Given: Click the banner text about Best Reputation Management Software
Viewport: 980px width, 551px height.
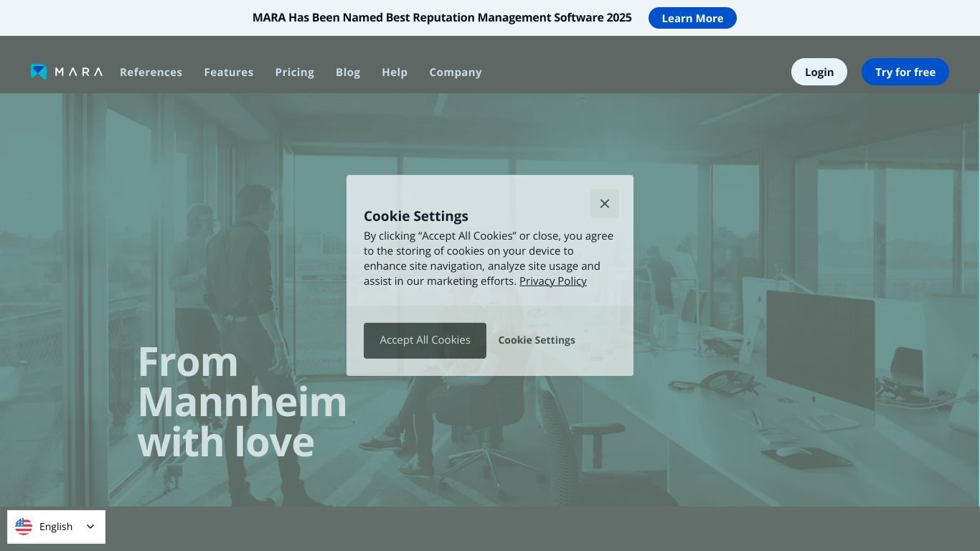Looking at the screenshot, I should click(x=442, y=17).
